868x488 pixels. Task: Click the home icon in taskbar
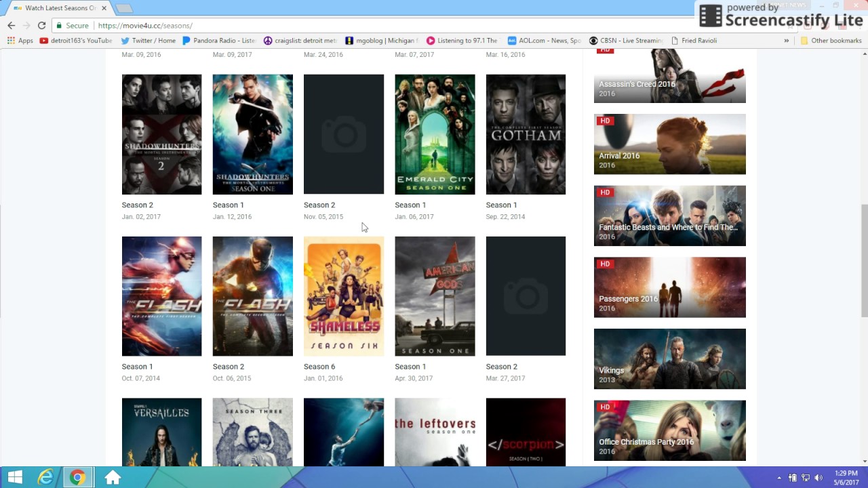[113, 477]
